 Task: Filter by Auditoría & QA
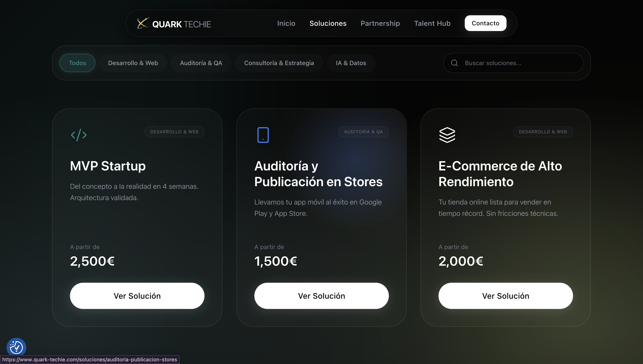point(201,63)
